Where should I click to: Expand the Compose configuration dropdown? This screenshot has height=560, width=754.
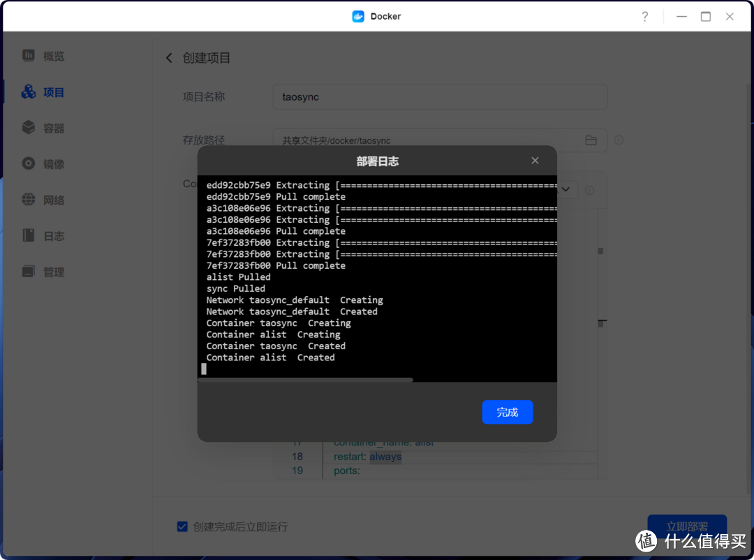(565, 189)
